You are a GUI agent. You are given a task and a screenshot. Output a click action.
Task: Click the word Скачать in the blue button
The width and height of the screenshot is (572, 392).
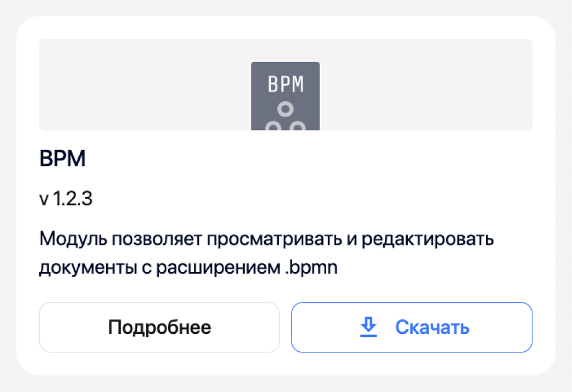(x=432, y=327)
